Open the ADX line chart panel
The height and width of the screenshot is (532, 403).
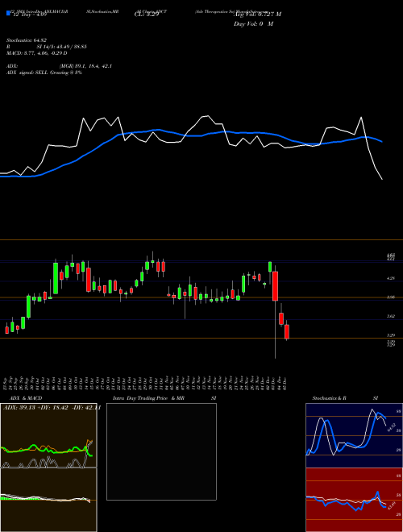point(48,435)
